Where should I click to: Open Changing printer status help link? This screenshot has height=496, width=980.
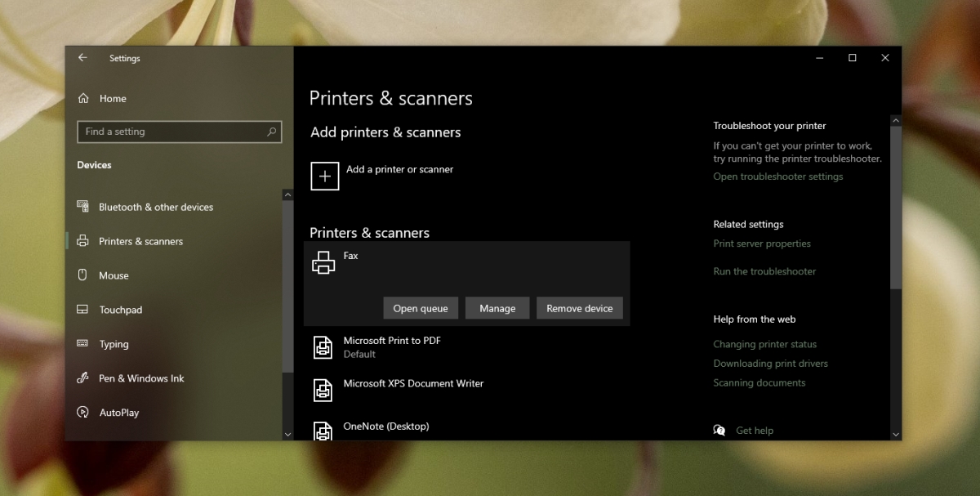(764, 344)
